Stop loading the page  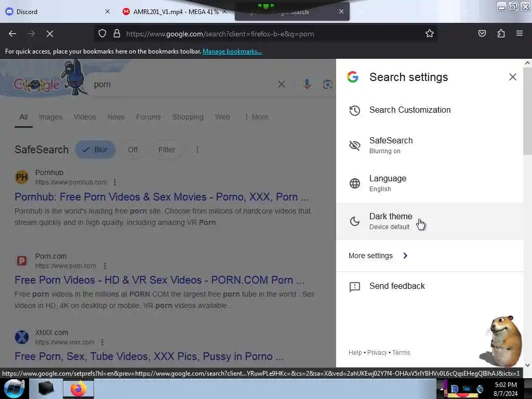(x=49, y=34)
